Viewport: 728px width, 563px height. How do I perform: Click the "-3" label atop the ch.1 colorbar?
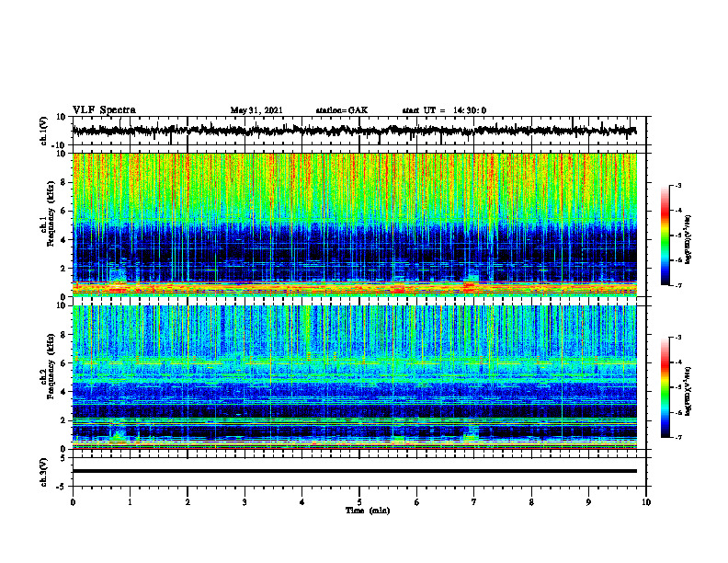[x=677, y=185]
